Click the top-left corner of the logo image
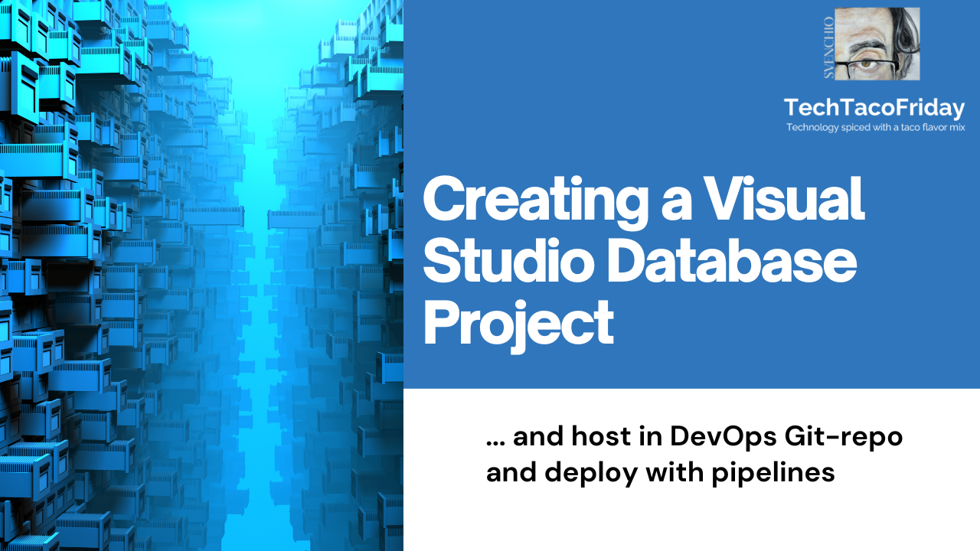Viewport: 980px width, 551px height. 836,8
